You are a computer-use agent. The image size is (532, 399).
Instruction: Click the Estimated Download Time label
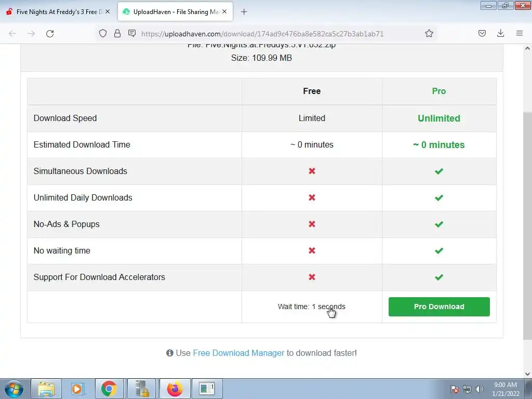tap(82, 144)
